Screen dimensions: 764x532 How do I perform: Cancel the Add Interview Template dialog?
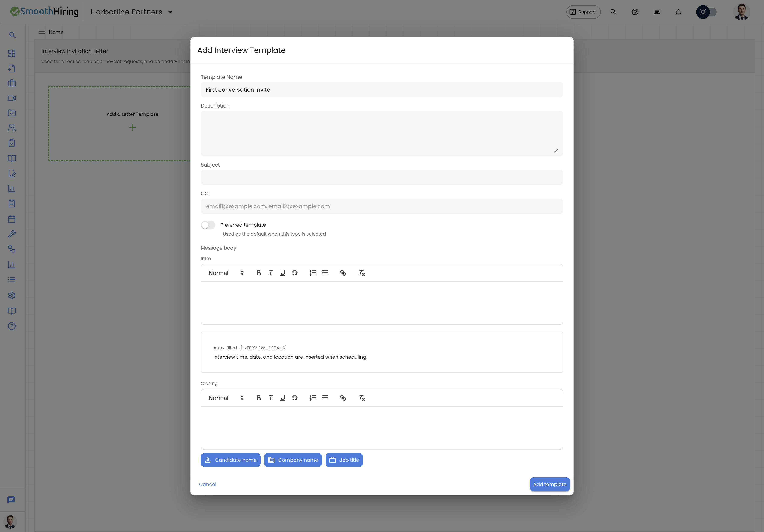[207, 485]
